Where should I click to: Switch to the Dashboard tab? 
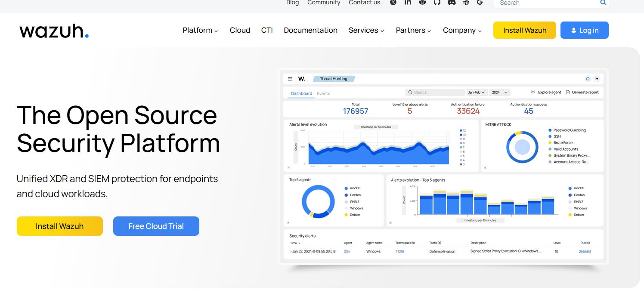click(x=301, y=93)
